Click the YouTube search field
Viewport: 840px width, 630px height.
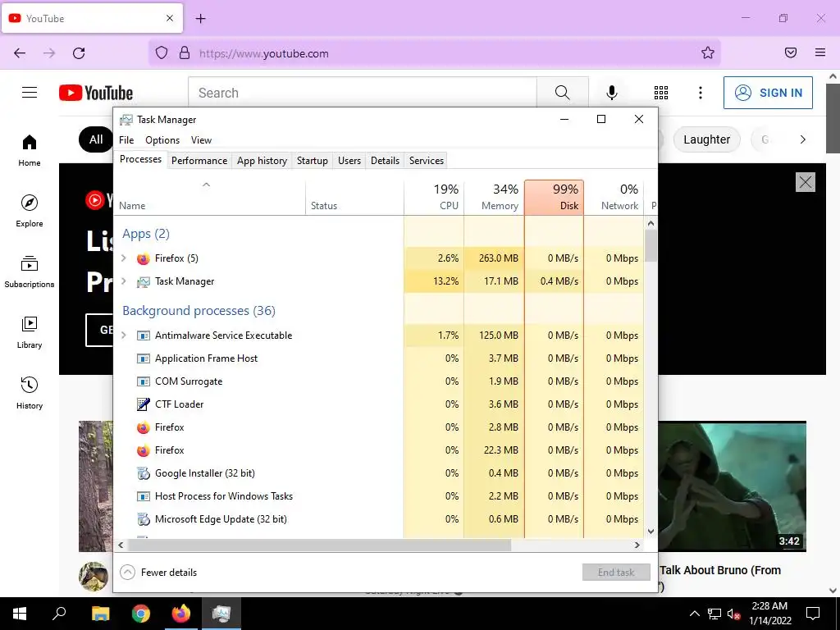[x=362, y=93]
